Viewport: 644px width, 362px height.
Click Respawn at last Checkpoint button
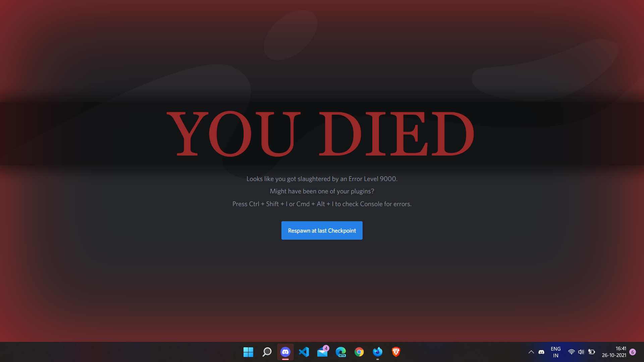tap(322, 231)
